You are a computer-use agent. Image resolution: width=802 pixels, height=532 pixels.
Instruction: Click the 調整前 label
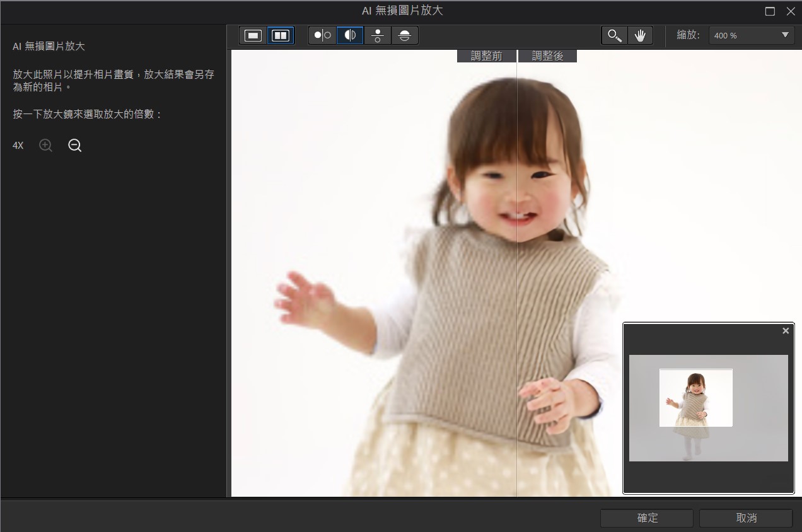pos(486,56)
